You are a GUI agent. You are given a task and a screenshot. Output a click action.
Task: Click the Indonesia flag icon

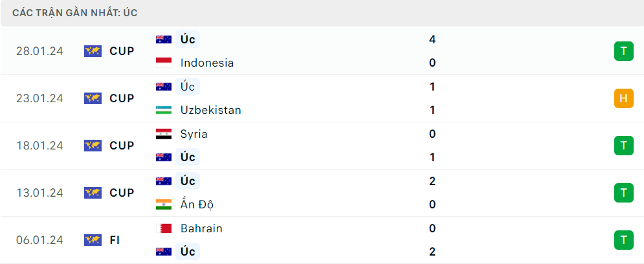164,63
